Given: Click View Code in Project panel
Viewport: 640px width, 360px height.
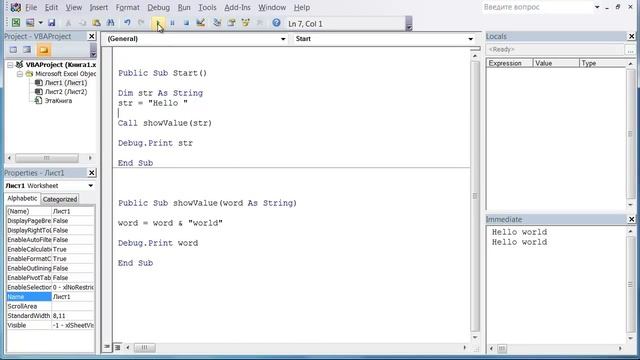Looking at the screenshot, I should tap(13, 50).
